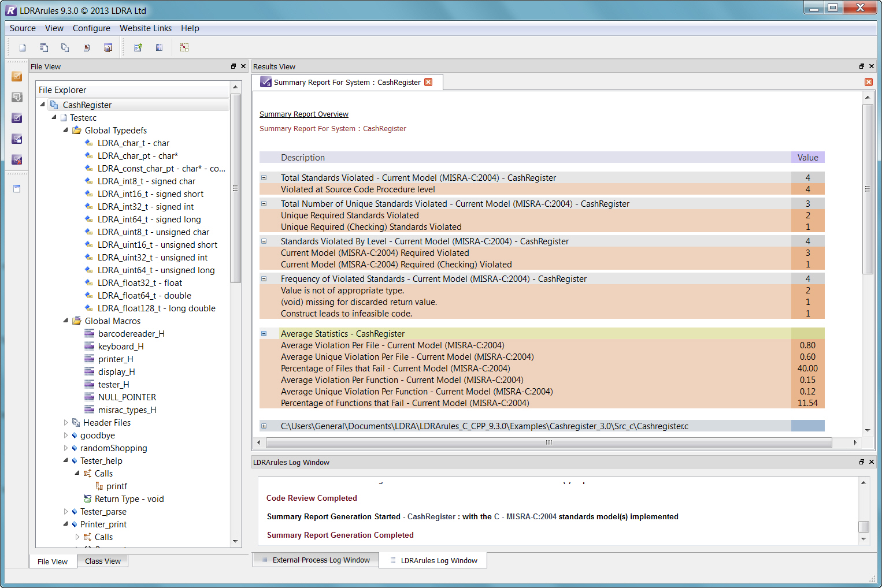The height and width of the screenshot is (588, 882).
Task: Collapse the Global Macros folder
Action: click(x=66, y=321)
